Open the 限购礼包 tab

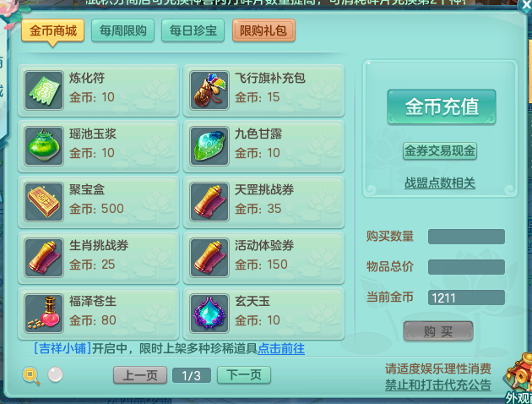[x=263, y=31]
